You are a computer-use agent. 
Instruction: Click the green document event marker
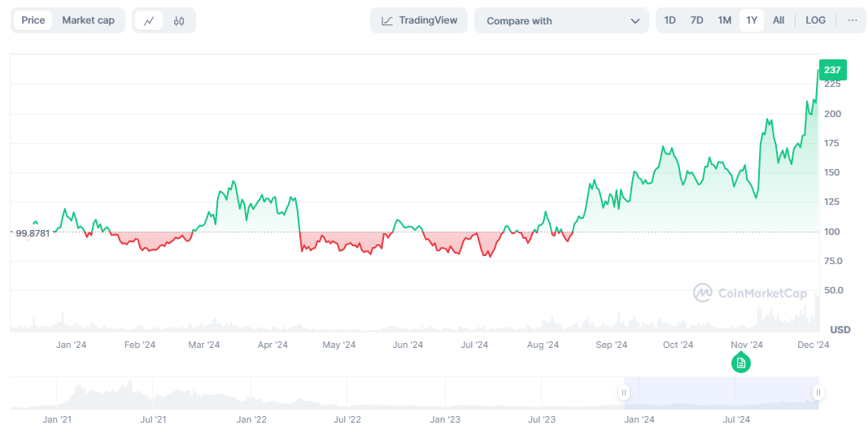740,363
